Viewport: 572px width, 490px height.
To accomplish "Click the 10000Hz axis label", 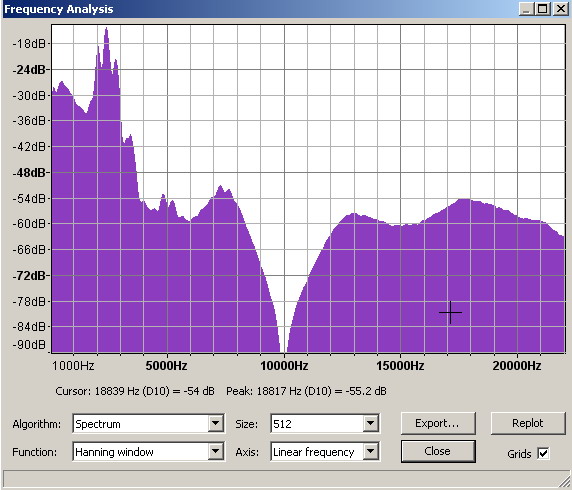I will [284, 366].
